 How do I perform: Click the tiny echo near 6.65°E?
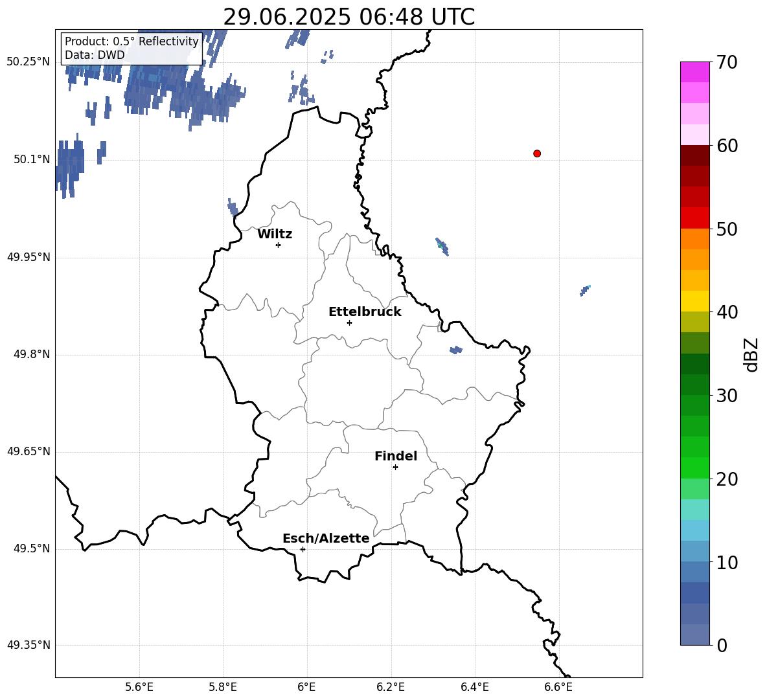(x=585, y=290)
